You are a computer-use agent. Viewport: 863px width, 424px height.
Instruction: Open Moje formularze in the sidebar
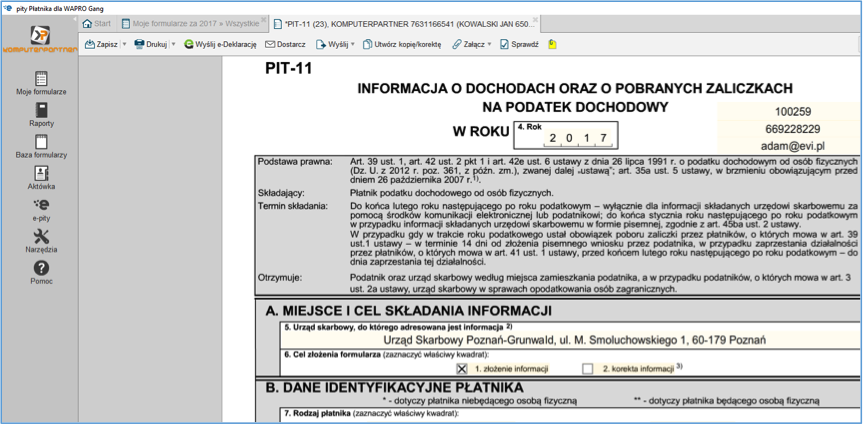coord(41,83)
